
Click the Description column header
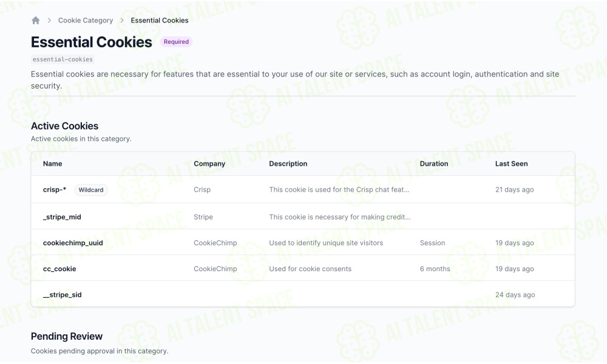(x=288, y=164)
